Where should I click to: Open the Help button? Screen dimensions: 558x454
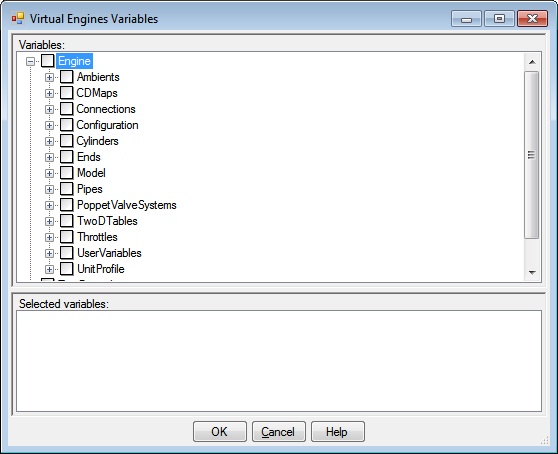pos(337,432)
